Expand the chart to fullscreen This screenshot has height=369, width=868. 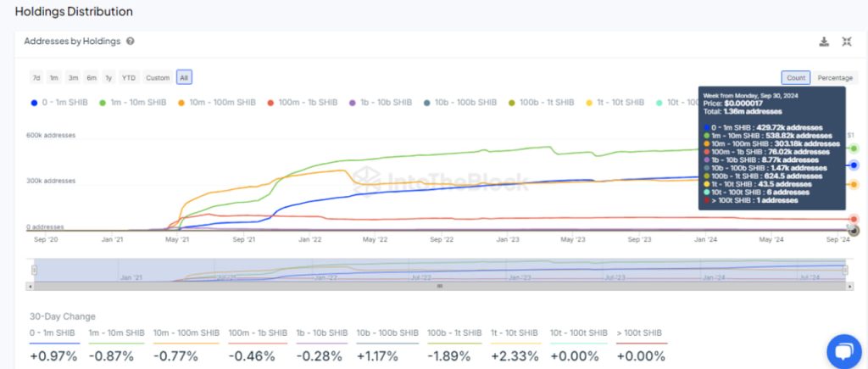click(x=846, y=42)
